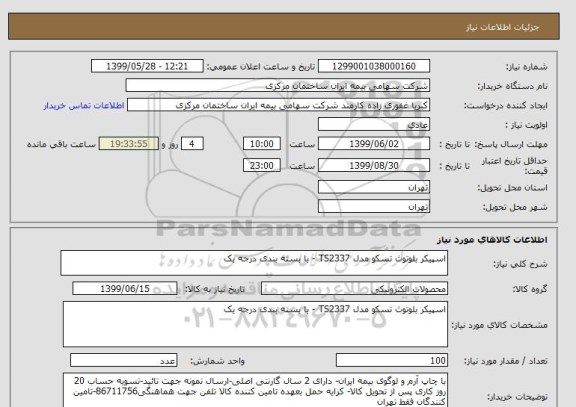The height and width of the screenshot is (407, 576).
Task: Select the label استان محل تحویل
Action: click(512, 188)
